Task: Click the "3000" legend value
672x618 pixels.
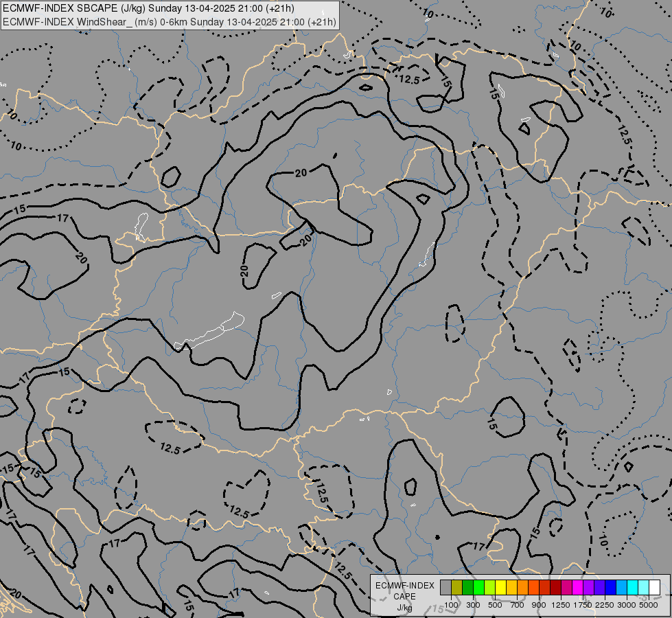Action: pos(627,605)
